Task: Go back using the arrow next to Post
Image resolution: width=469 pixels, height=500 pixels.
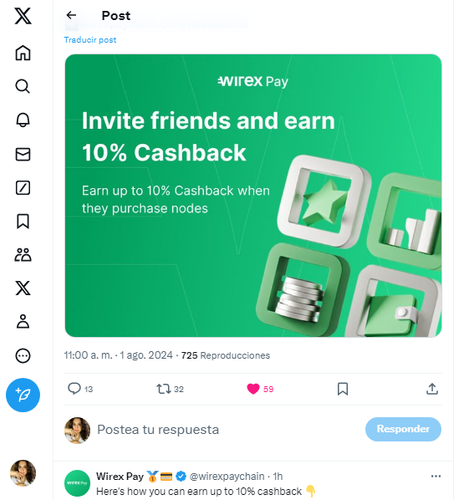Action: (x=71, y=15)
